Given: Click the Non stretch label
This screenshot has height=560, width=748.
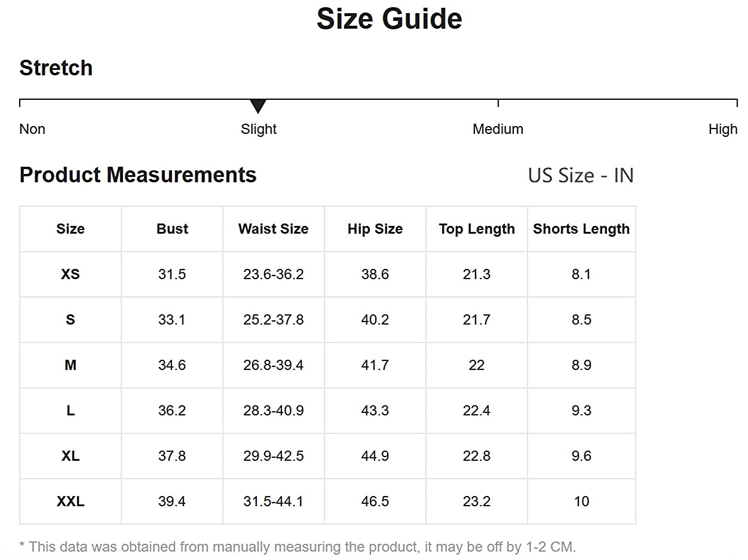Looking at the screenshot, I should [x=32, y=129].
